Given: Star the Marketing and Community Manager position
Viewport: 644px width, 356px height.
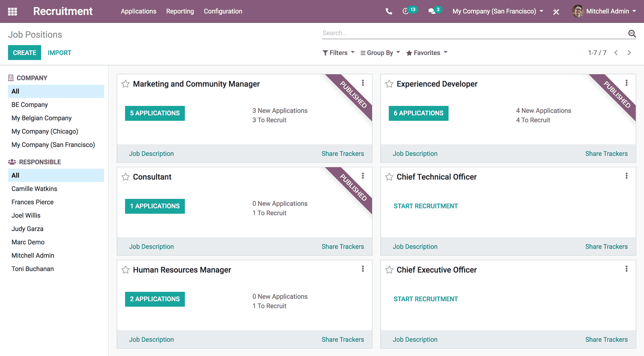Looking at the screenshot, I should [x=126, y=84].
